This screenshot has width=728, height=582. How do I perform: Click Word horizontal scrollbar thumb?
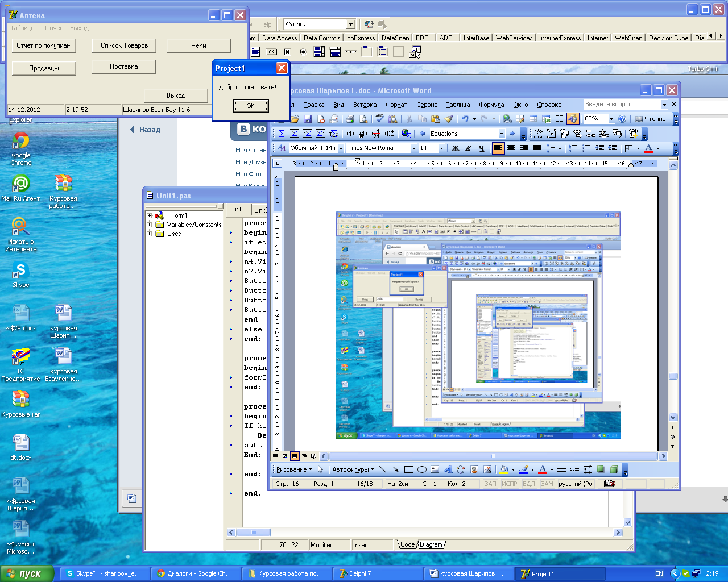click(x=493, y=456)
